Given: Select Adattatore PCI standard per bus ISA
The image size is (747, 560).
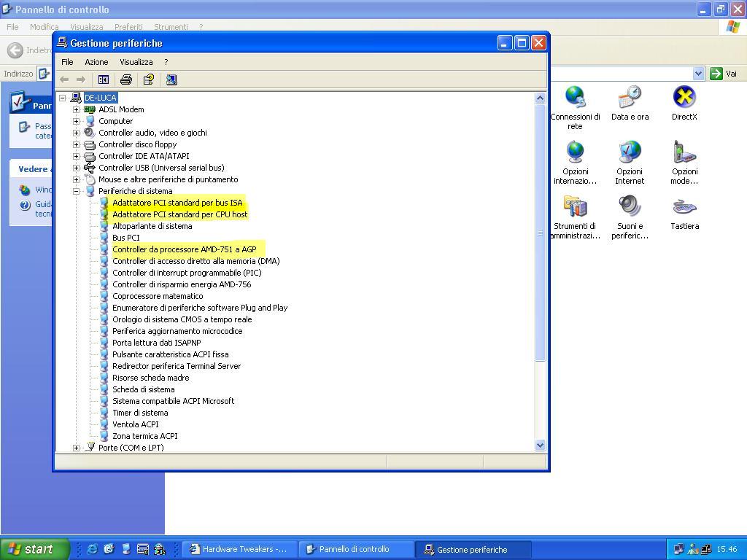Looking at the screenshot, I should (177, 203).
